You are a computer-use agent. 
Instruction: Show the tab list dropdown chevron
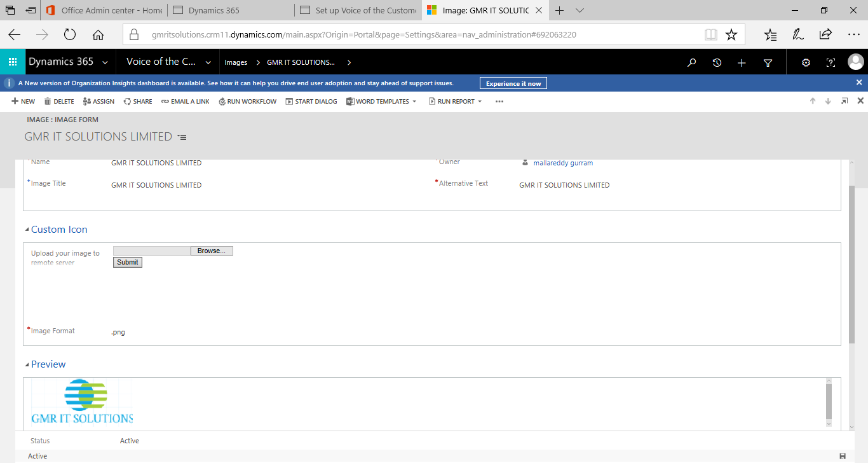[580, 10]
